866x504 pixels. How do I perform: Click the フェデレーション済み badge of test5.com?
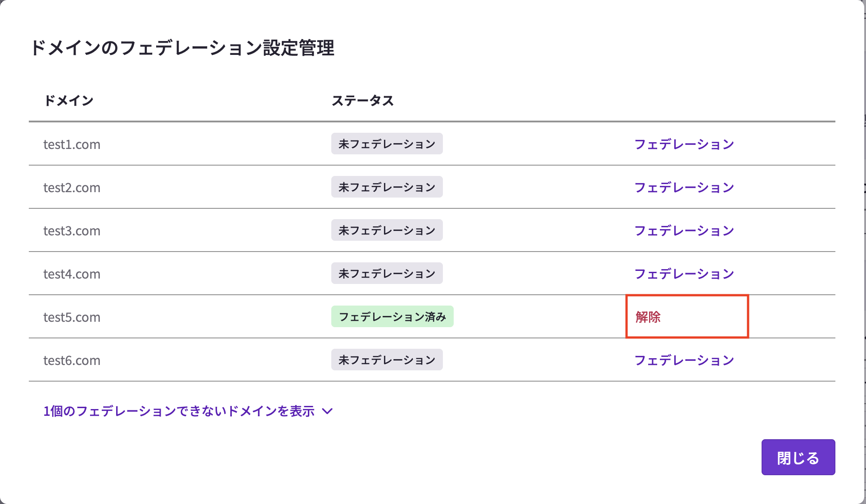(392, 316)
